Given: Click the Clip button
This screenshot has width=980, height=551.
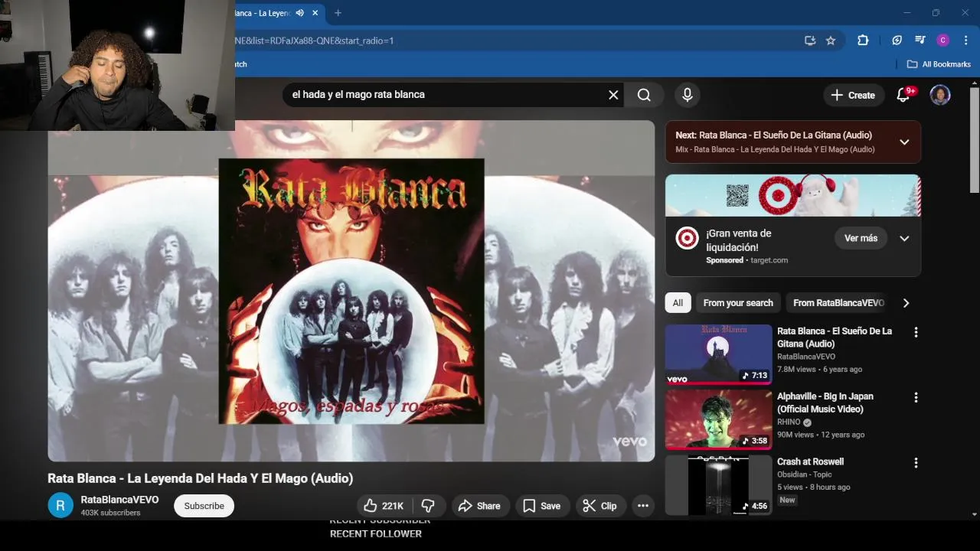Looking at the screenshot, I should pyautogui.click(x=599, y=506).
